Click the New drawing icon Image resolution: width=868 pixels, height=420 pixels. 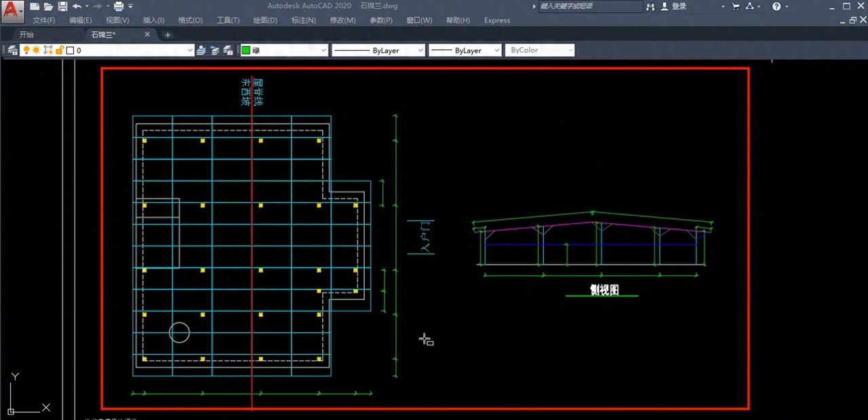tap(35, 6)
